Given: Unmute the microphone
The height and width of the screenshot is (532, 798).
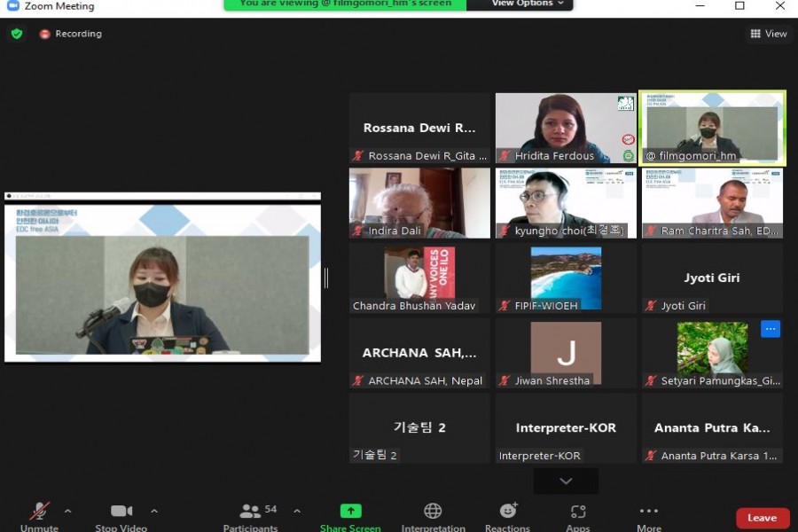Looking at the screenshot, I should tap(39, 512).
